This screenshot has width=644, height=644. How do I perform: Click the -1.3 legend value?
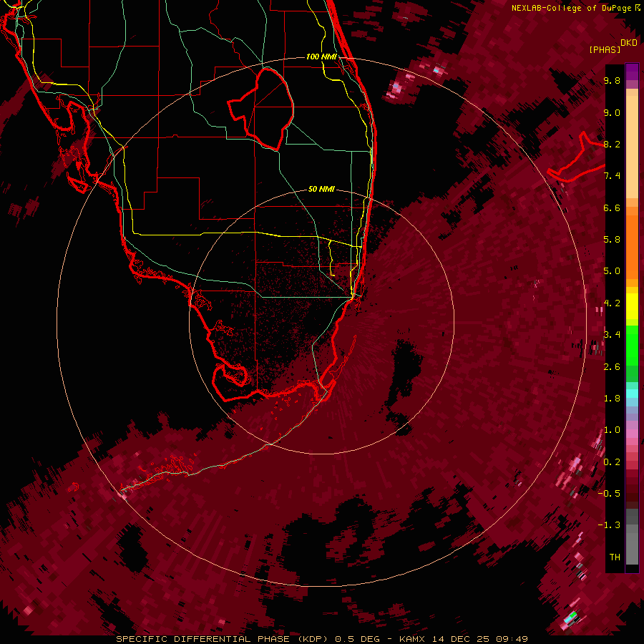(x=609, y=525)
